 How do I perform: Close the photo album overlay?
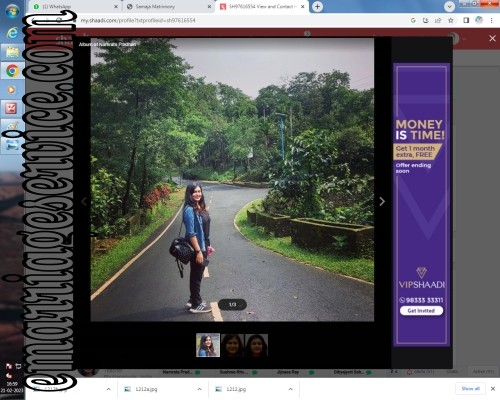492,38
